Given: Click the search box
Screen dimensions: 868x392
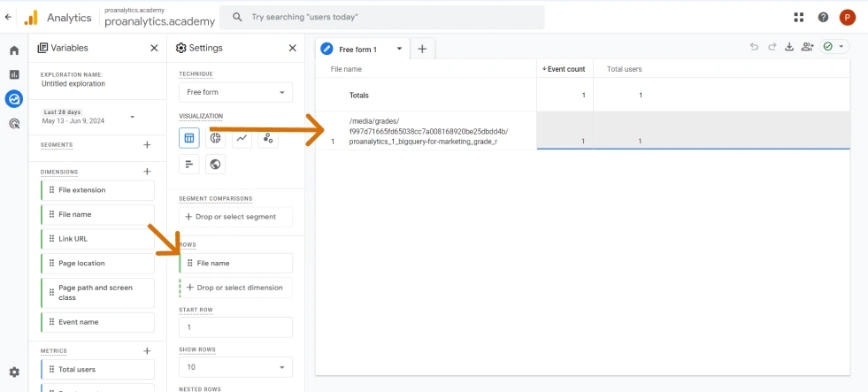Looking at the screenshot, I should [x=382, y=17].
